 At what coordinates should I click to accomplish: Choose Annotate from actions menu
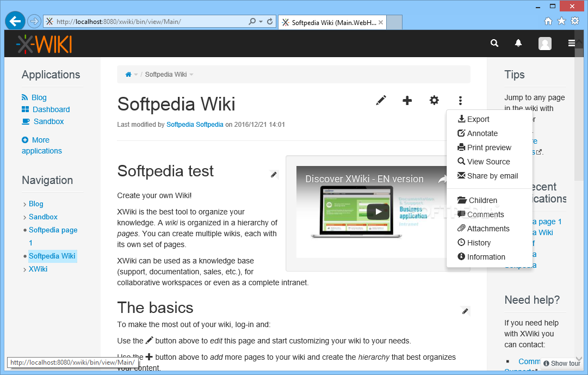(478, 133)
